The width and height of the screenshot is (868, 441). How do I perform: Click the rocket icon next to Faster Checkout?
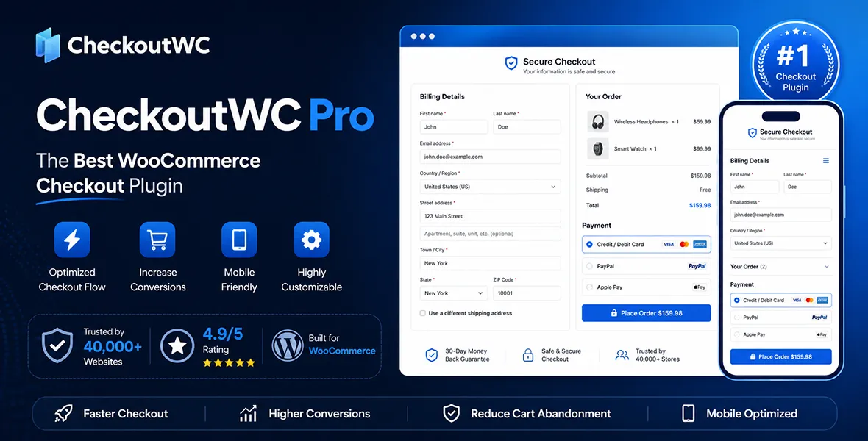pos(63,413)
